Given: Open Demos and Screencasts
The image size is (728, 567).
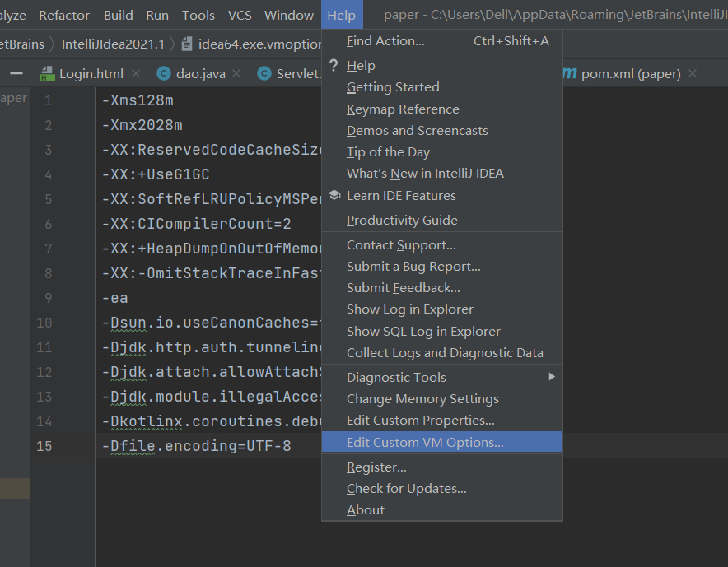Looking at the screenshot, I should (441, 130).
